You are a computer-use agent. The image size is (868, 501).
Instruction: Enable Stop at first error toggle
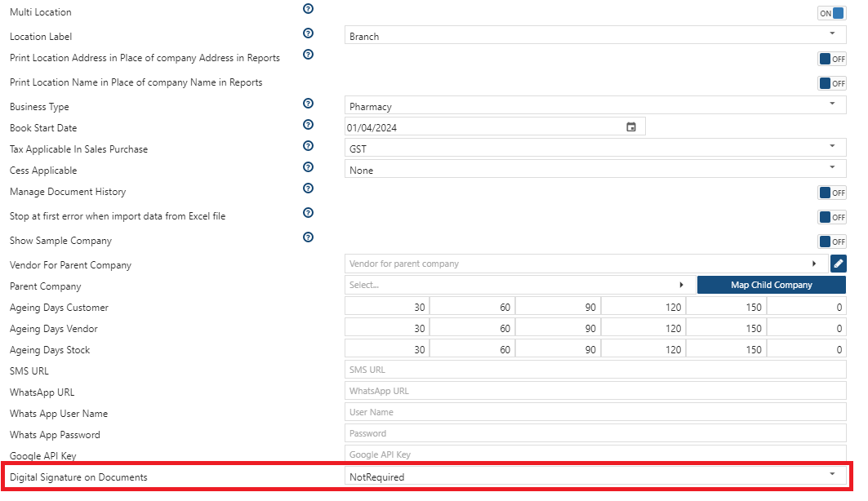831,217
